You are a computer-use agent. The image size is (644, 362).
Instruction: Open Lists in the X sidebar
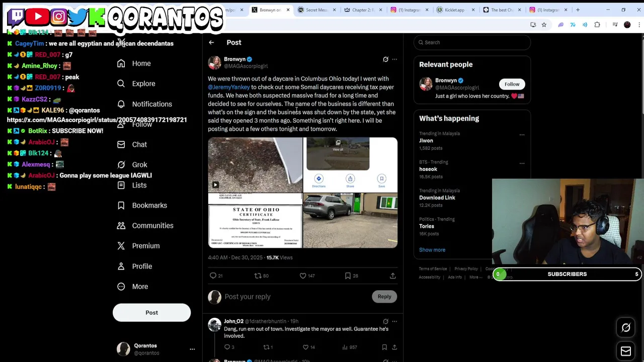tap(132, 185)
